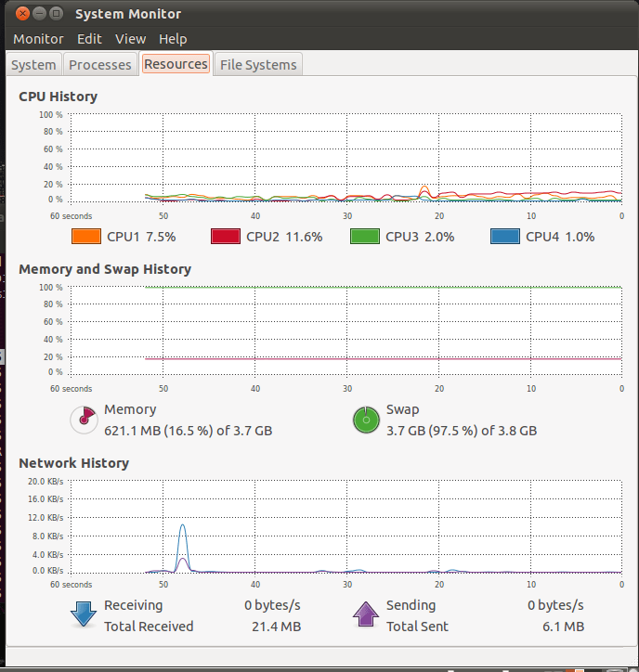Screen dimensions: 639x672
Task: Click the blue Receiving arrow icon
Action: tap(84, 614)
